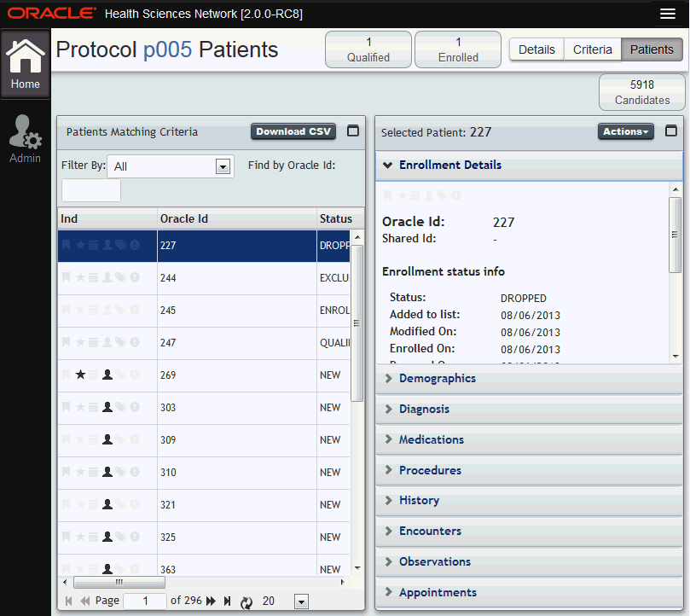Viewport: 690px width, 616px height.
Task: Expand the Encounters section
Action: pyautogui.click(x=529, y=532)
